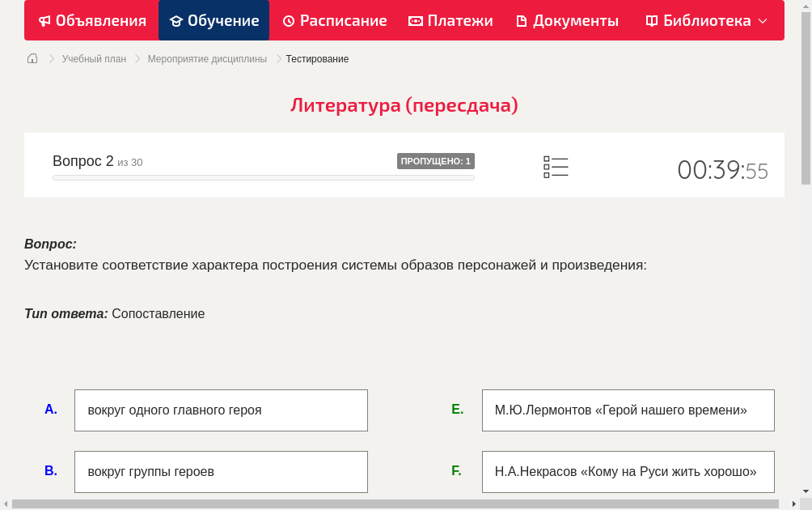
Task: Select answer F «Кому на Руси жить хорошо»
Action: 628,471
